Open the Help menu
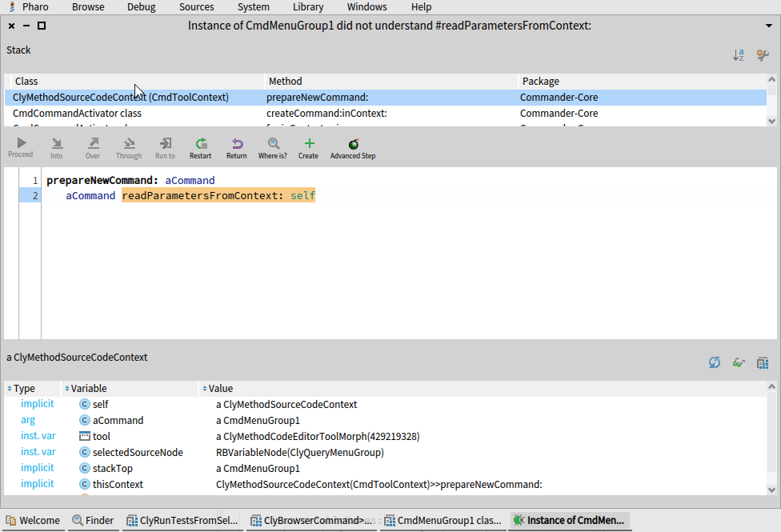The image size is (781, 532). 422,7
